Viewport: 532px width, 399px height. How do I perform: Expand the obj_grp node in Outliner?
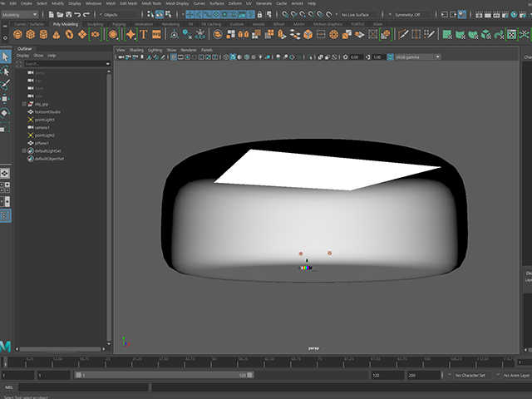(x=24, y=104)
